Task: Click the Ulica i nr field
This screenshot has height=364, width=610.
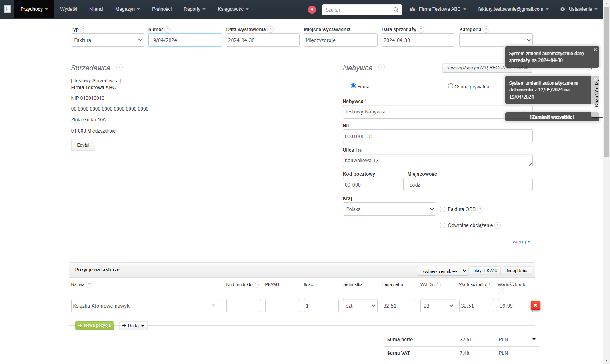Action: click(438, 160)
